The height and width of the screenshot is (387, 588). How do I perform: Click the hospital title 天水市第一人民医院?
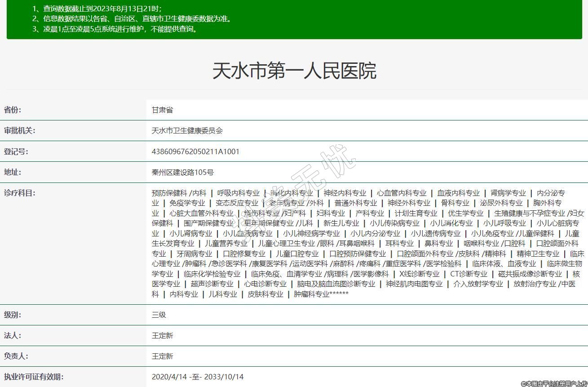pyautogui.click(x=294, y=71)
